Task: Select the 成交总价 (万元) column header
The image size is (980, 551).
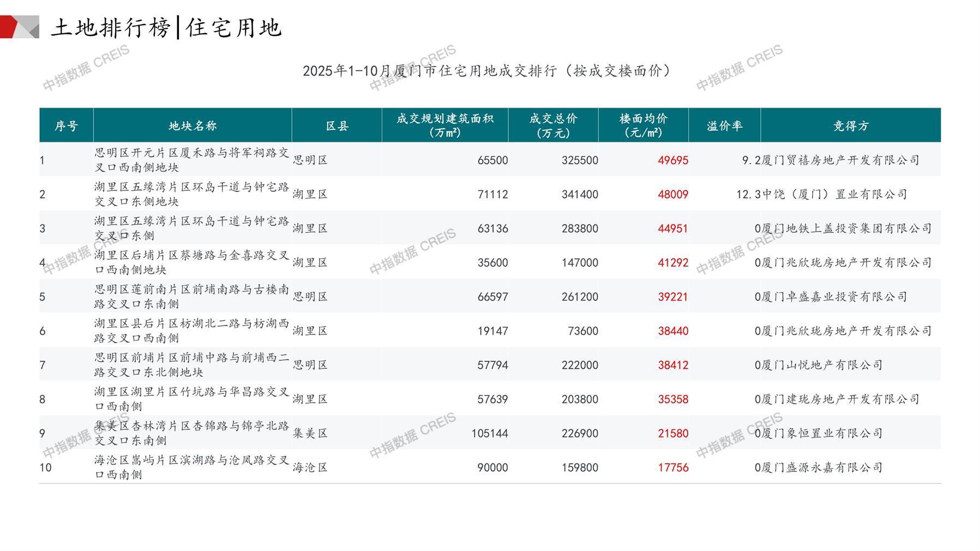Action: pos(553,125)
